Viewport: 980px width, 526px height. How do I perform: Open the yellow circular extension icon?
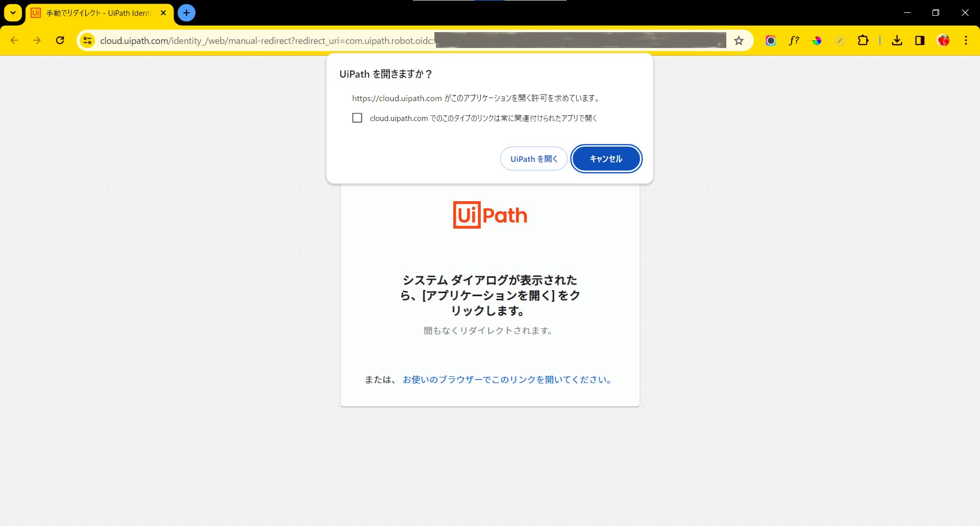[x=840, y=40]
